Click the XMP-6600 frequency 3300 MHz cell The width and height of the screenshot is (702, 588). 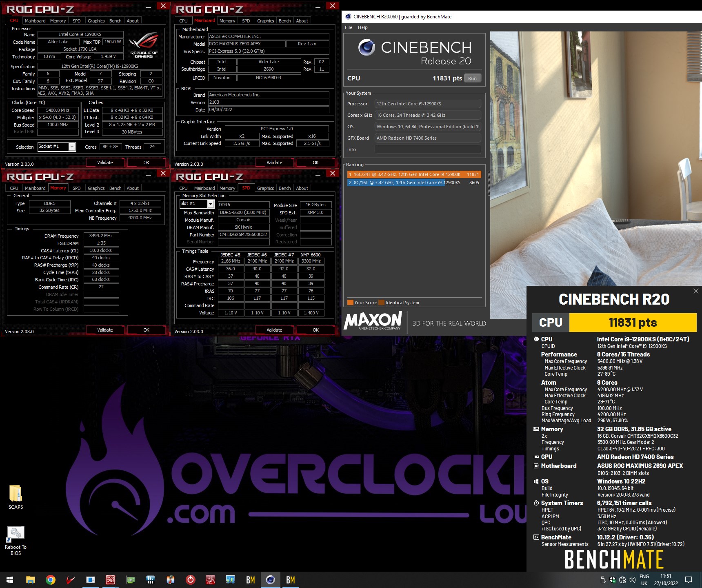coord(311,261)
